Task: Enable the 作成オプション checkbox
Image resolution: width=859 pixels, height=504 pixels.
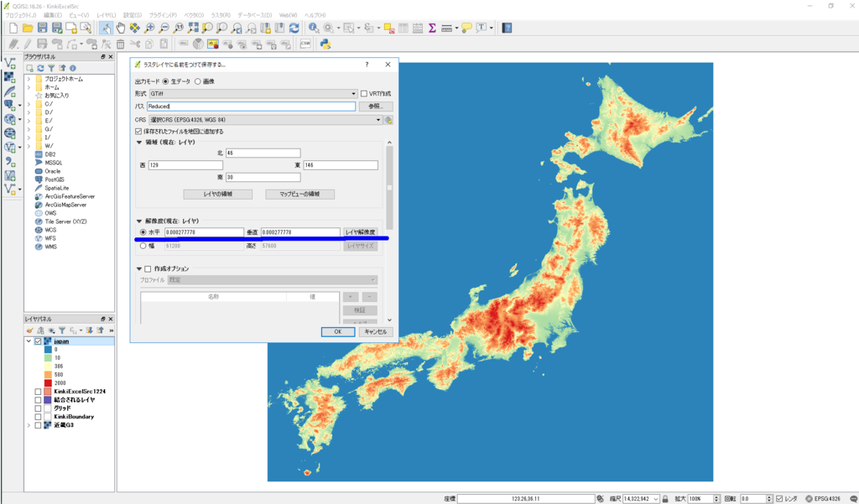Action: 148,269
